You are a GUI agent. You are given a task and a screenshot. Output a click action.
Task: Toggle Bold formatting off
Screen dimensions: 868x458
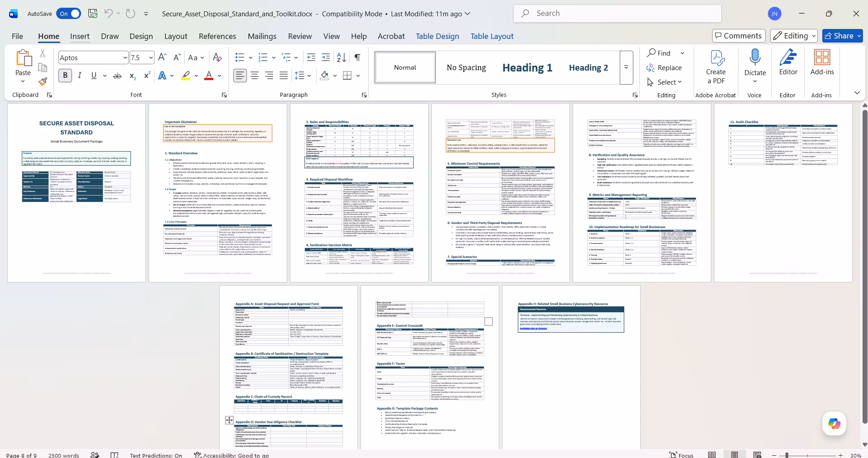(x=65, y=76)
